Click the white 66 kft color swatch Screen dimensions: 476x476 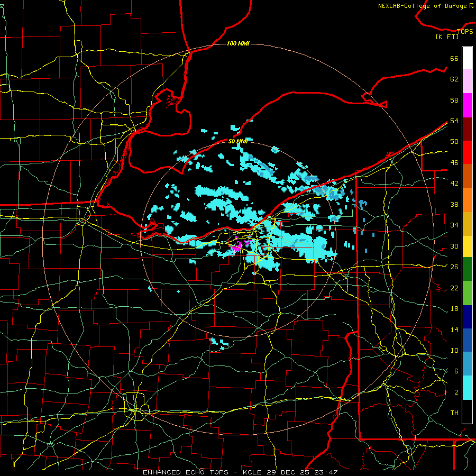coord(467,58)
